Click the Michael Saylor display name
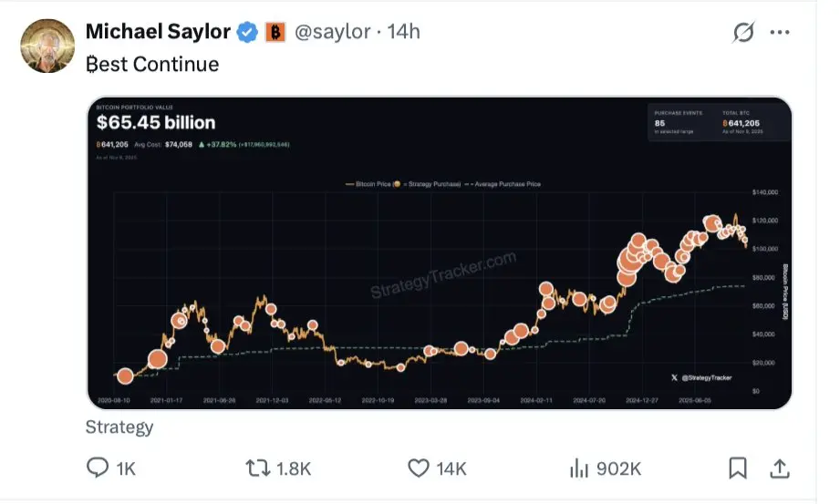The image size is (840, 504). (157, 32)
